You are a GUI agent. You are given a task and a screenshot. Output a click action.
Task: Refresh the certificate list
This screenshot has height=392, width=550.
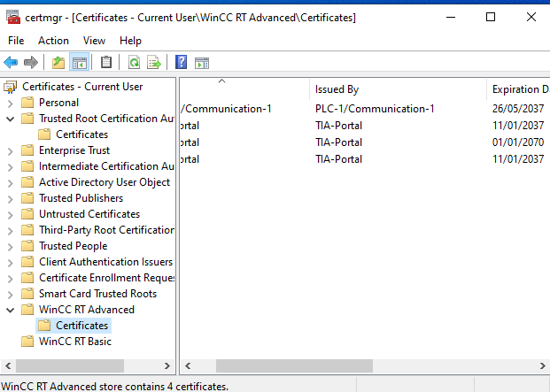pos(134,63)
